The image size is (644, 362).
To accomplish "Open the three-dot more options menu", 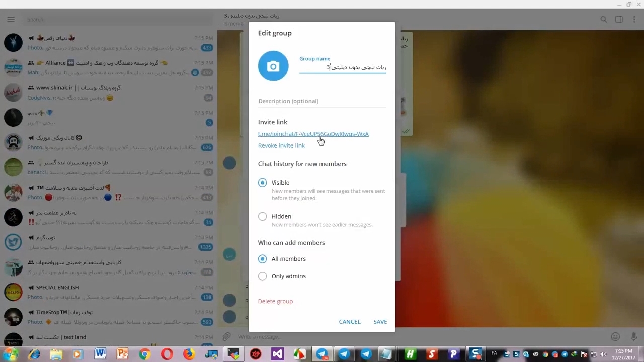I will (x=634, y=20).
